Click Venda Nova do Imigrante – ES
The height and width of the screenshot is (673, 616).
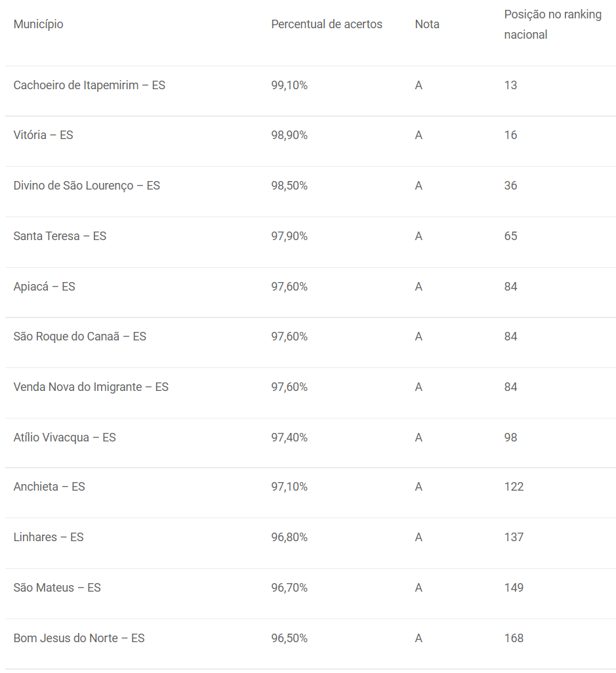(91, 387)
